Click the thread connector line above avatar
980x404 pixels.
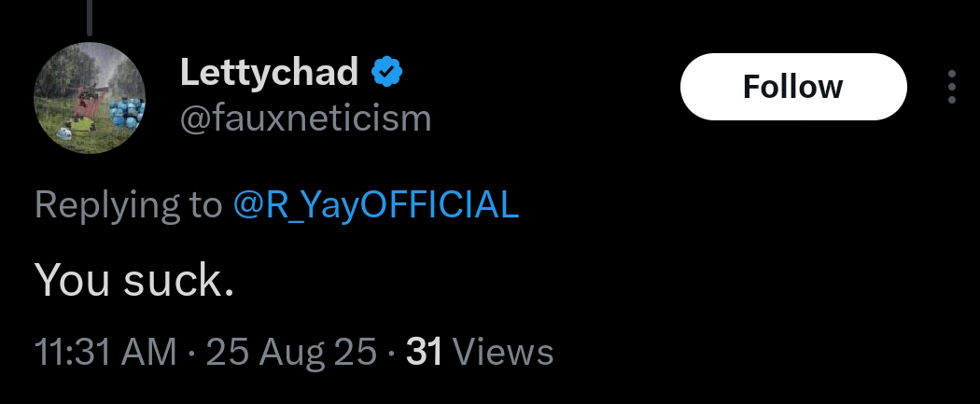pos(89,17)
